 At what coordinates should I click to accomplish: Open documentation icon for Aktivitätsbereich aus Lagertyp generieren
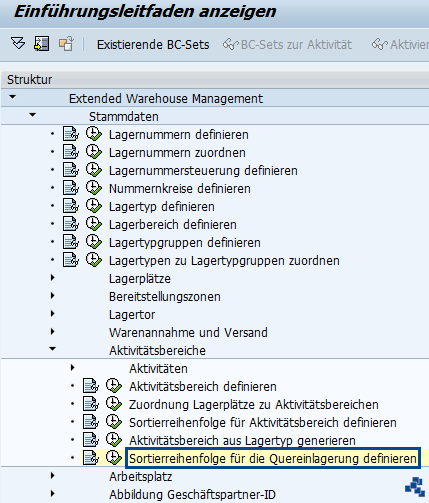[91, 440]
